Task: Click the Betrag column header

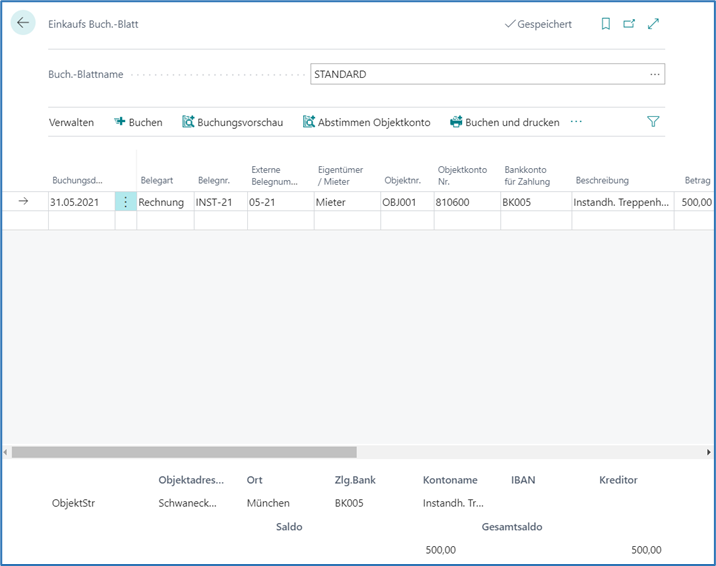Action: (697, 180)
